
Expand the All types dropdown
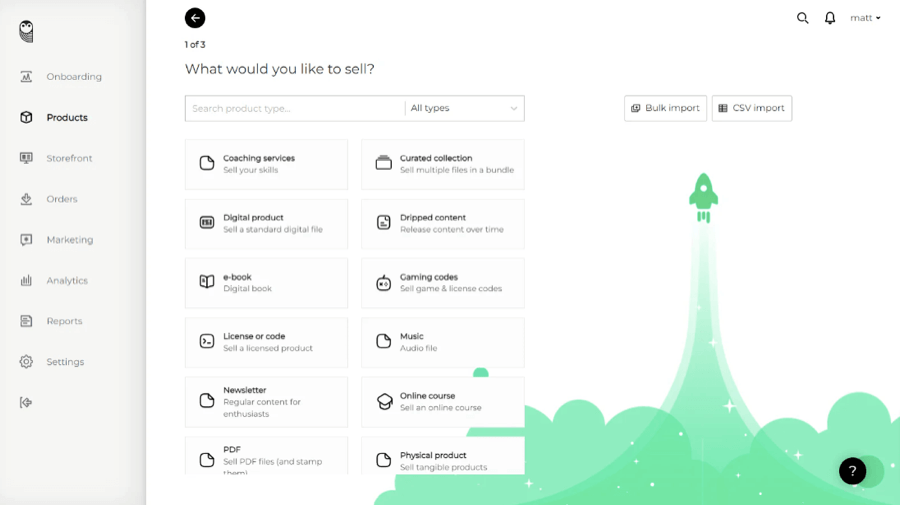click(464, 108)
